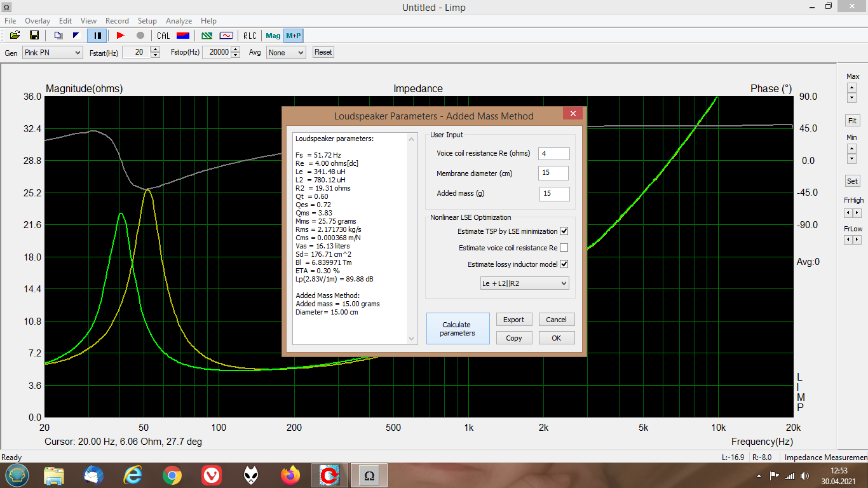Click the Fstart value field
This screenshot has height=488, width=868.
pyautogui.click(x=137, y=53)
